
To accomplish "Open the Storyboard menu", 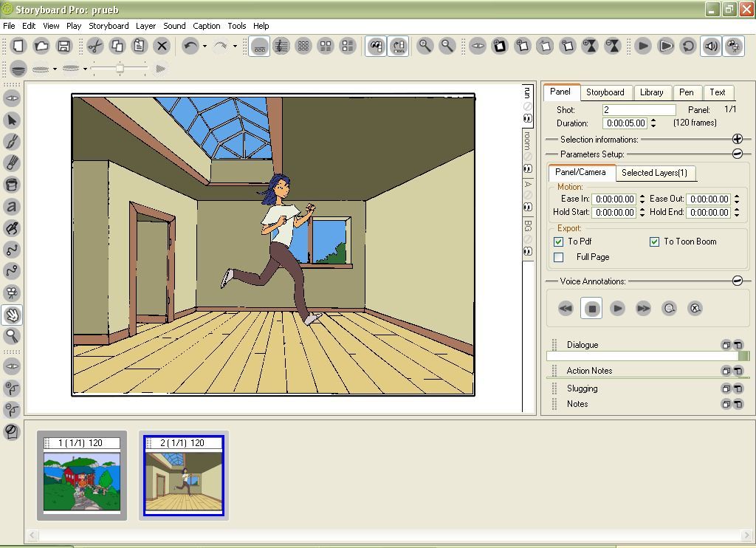I will pyautogui.click(x=109, y=26).
